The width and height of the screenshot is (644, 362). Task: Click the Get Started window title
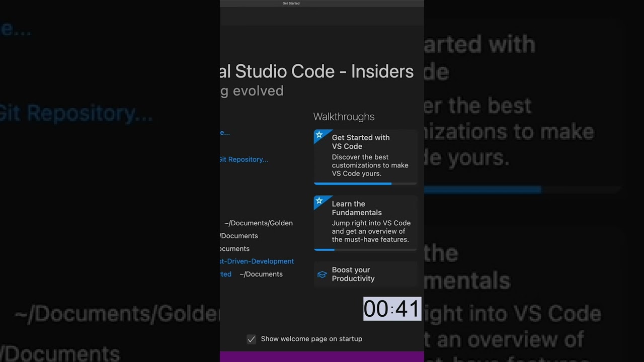(x=291, y=4)
